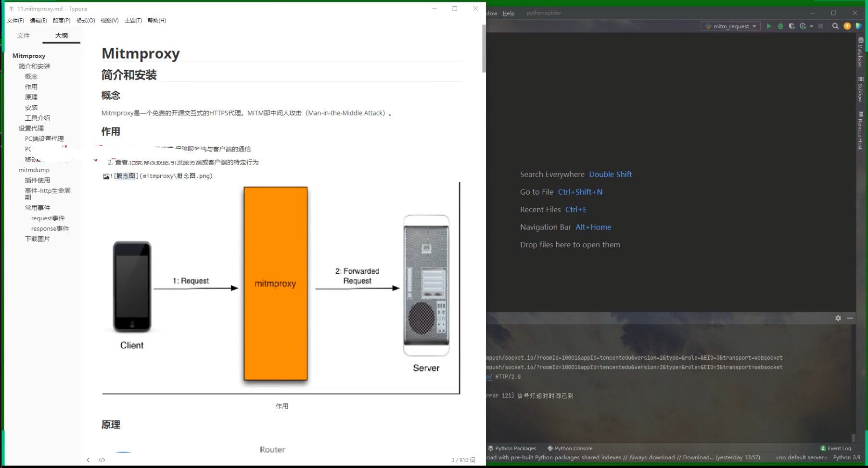Open the SciView side panel
Viewport: 868px width, 468px height.
click(860, 89)
